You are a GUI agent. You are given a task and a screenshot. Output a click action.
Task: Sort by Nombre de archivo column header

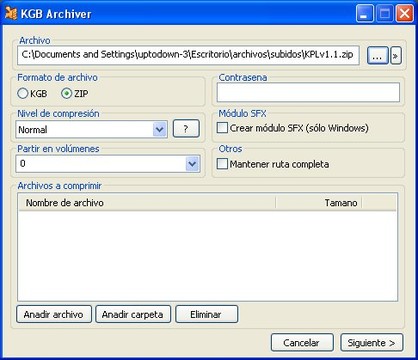click(x=147, y=203)
